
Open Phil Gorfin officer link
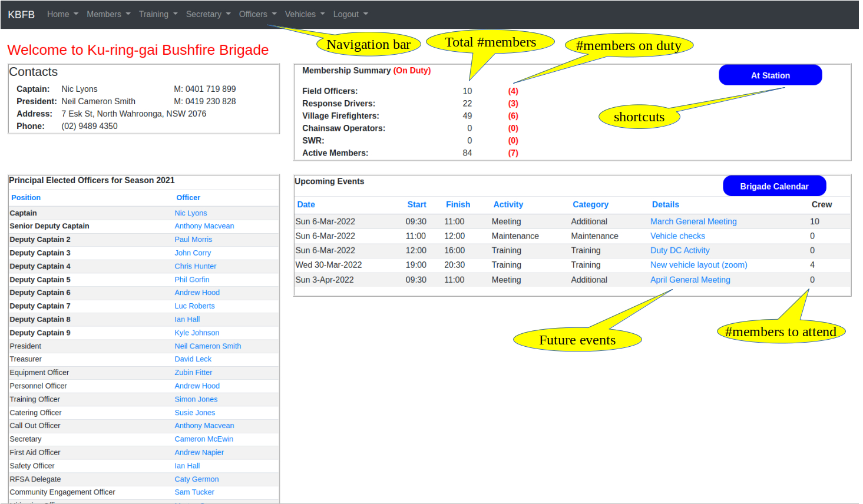(x=191, y=280)
